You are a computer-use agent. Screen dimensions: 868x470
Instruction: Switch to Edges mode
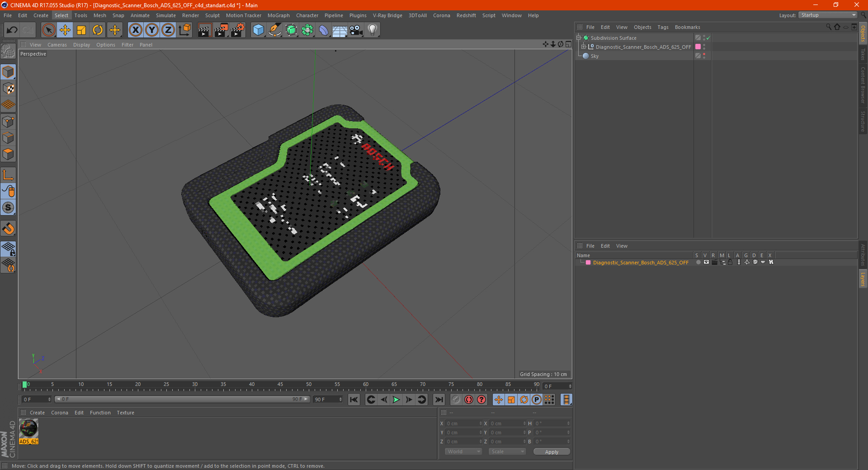(9, 138)
